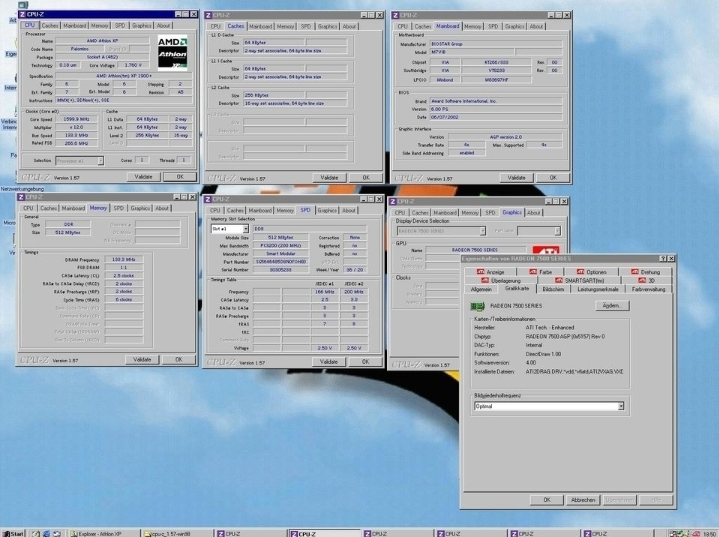
Task: Click the Z title icon of the CPU-Z Caches window
Action: point(208,15)
